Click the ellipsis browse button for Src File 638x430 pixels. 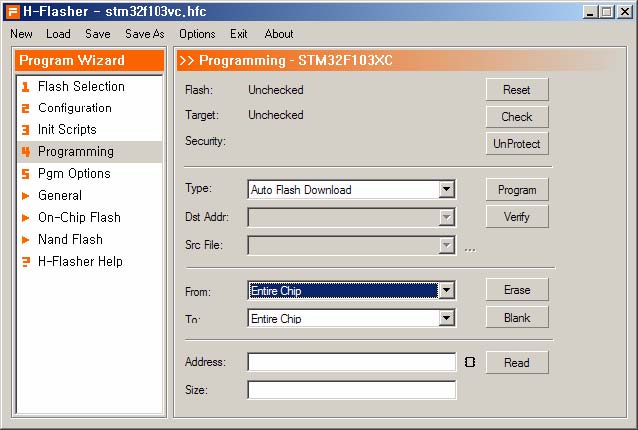[x=470, y=249]
